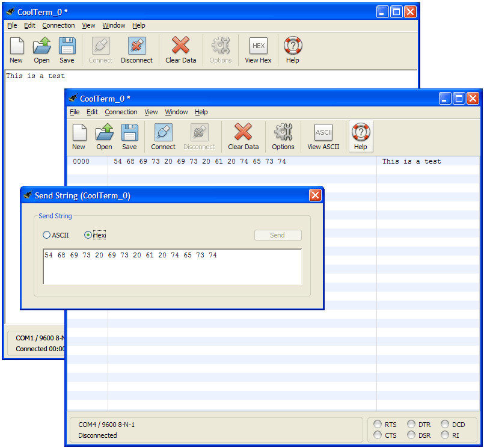Close the Send String dialog
This screenshot has height=448, width=484.
click(315, 195)
